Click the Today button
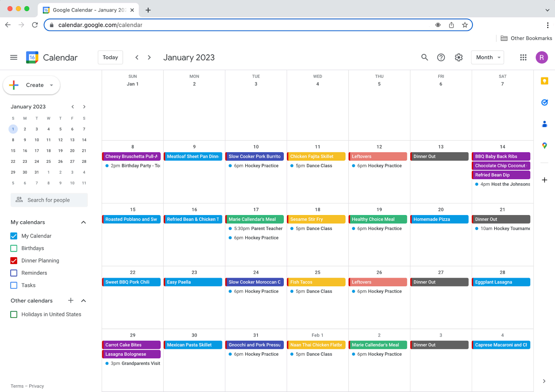 tap(110, 57)
